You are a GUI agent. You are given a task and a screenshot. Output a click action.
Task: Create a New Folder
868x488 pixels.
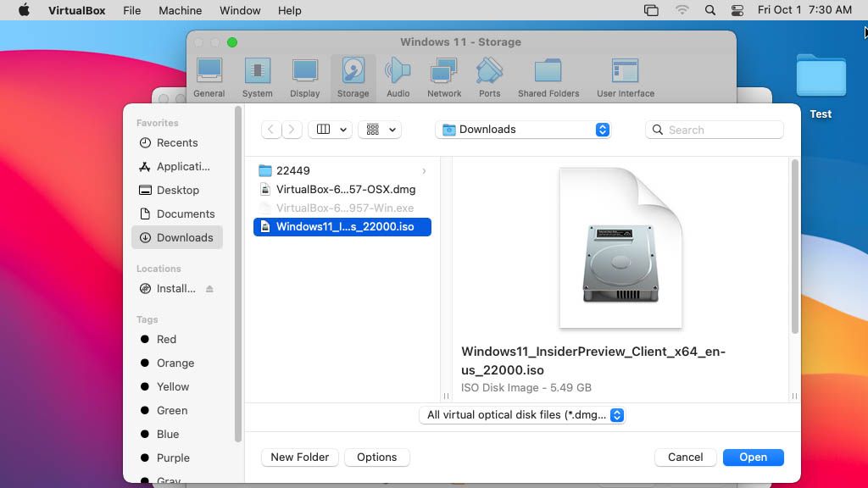(x=299, y=457)
